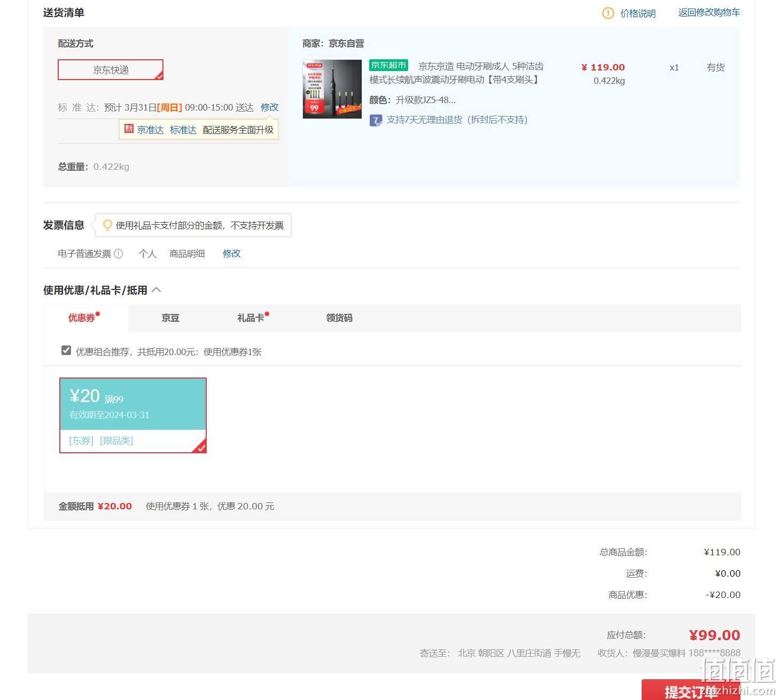Click the 商家: 京东自营 seller label
Screen dimensions: 780x700
(333, 43)
